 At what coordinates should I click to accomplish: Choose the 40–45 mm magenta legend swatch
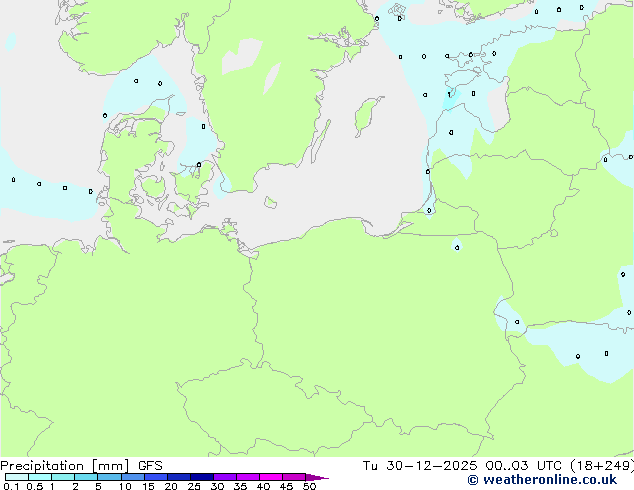[271, 477]
